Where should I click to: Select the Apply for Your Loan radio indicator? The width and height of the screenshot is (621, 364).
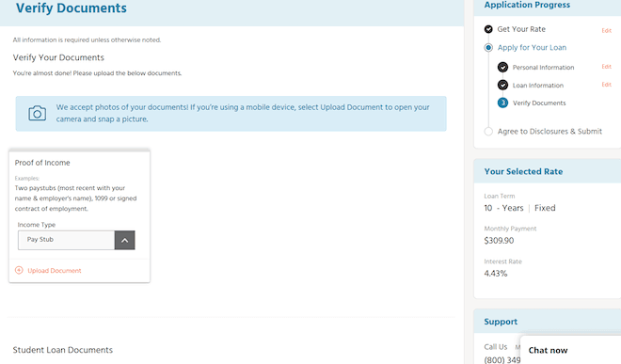pos(488,48)
